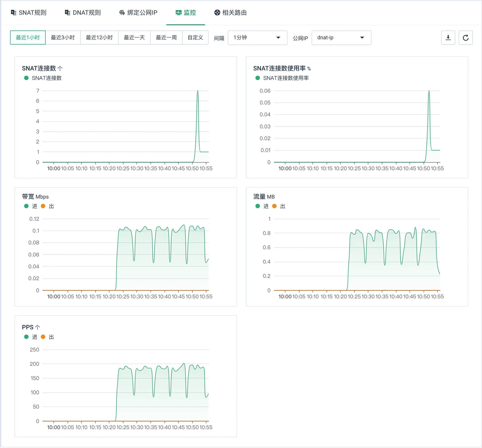482x448 pixels.
Task: Click the DNAT规则 tab icon
Action: coord(67,13)
